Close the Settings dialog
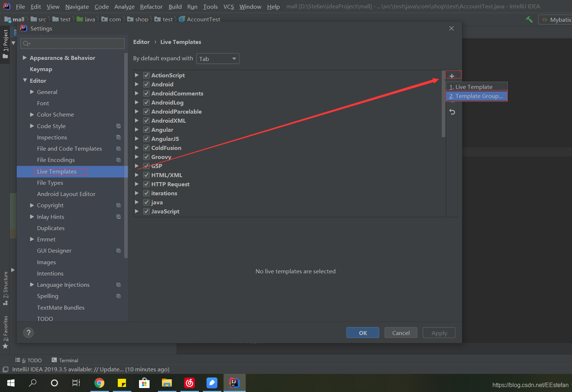Image resolution: width=572 pixels, height=392 pixels. coord(452,28)
